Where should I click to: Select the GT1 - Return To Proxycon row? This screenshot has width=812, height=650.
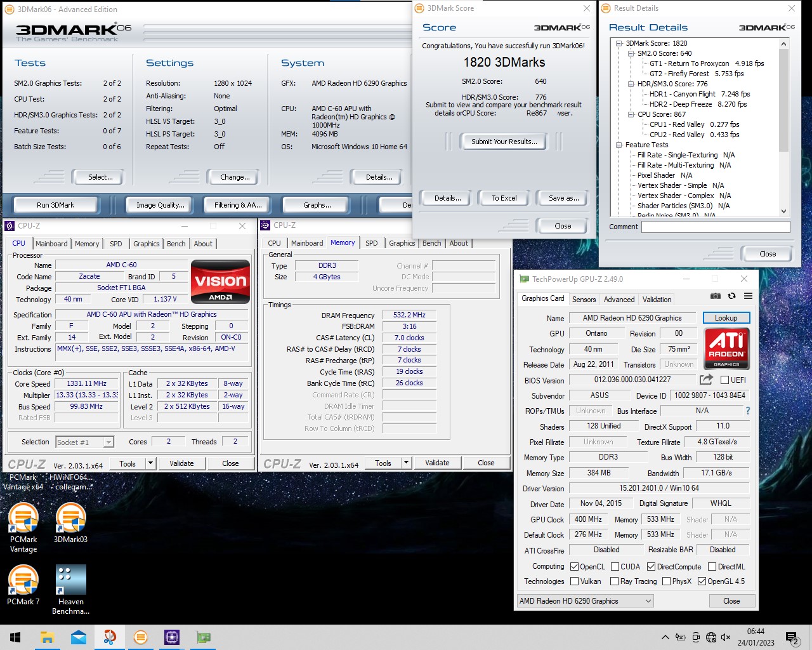[707, 63]
